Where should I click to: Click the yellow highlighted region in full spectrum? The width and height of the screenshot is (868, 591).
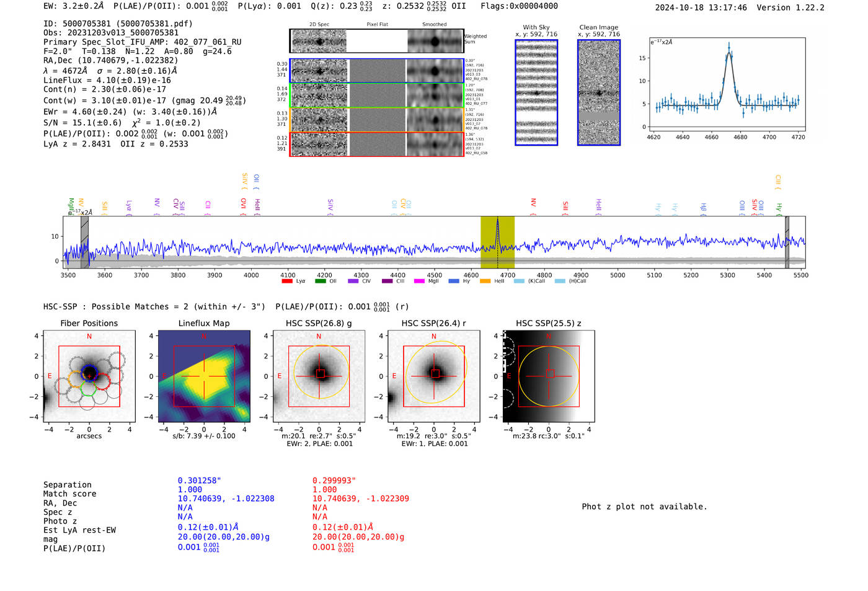(x=497, y=242)
